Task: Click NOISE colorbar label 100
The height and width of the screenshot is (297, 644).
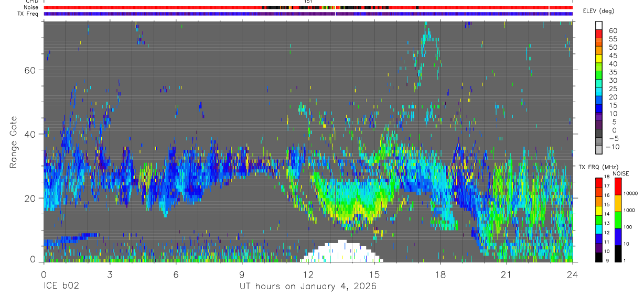Action: point(628,227)
